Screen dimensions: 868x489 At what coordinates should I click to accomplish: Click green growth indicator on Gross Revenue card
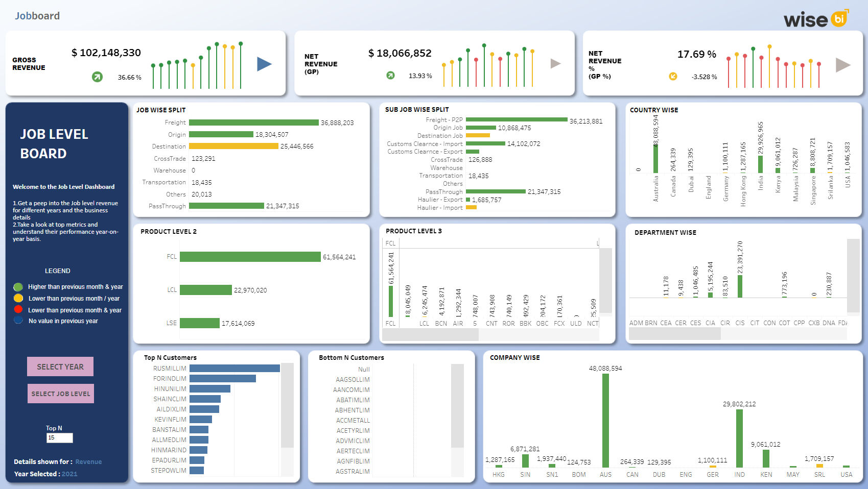tap(97, 77)
